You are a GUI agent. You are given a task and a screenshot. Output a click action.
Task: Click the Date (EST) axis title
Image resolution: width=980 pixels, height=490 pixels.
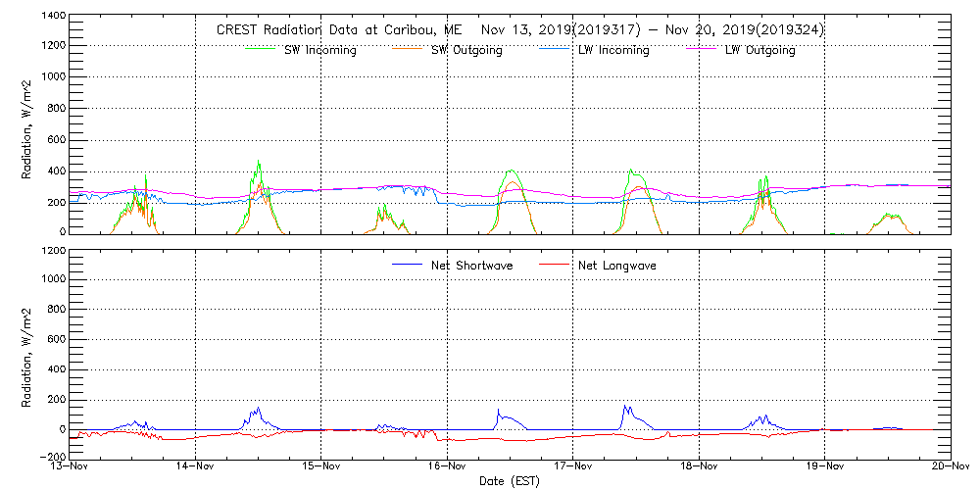[511, 481]
